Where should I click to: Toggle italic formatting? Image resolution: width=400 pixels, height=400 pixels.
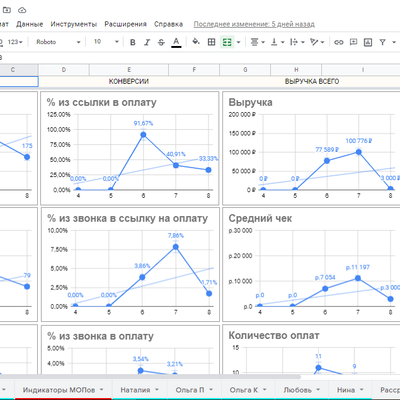147,42
